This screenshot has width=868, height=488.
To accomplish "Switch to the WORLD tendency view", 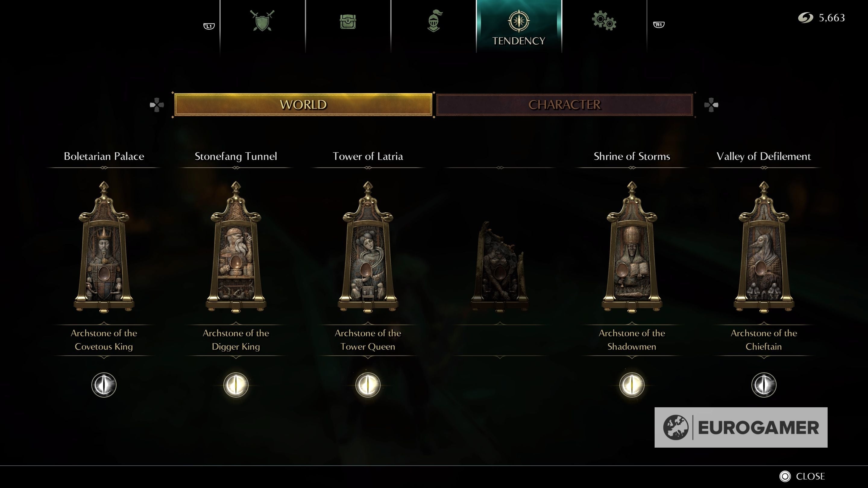I will (303, 105).
